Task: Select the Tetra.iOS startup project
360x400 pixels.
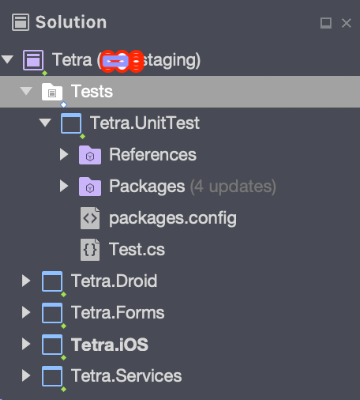Action: click(110, 344)
